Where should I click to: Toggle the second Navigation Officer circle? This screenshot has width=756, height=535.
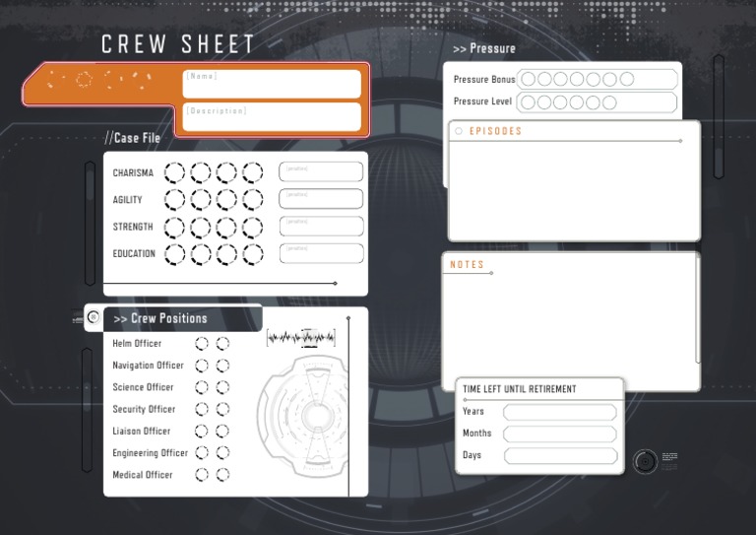coord(222,366)
